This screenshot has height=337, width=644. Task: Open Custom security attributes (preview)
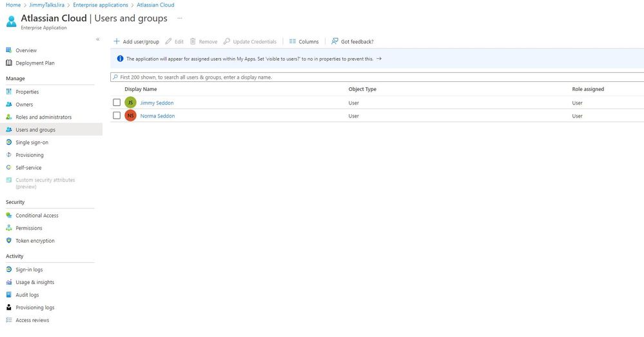(x=45, y=183)
